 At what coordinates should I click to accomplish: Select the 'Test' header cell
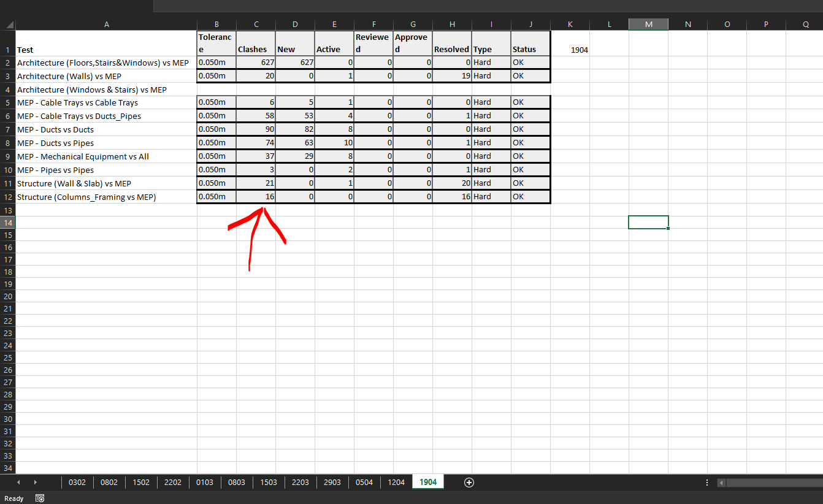[107, 44]
